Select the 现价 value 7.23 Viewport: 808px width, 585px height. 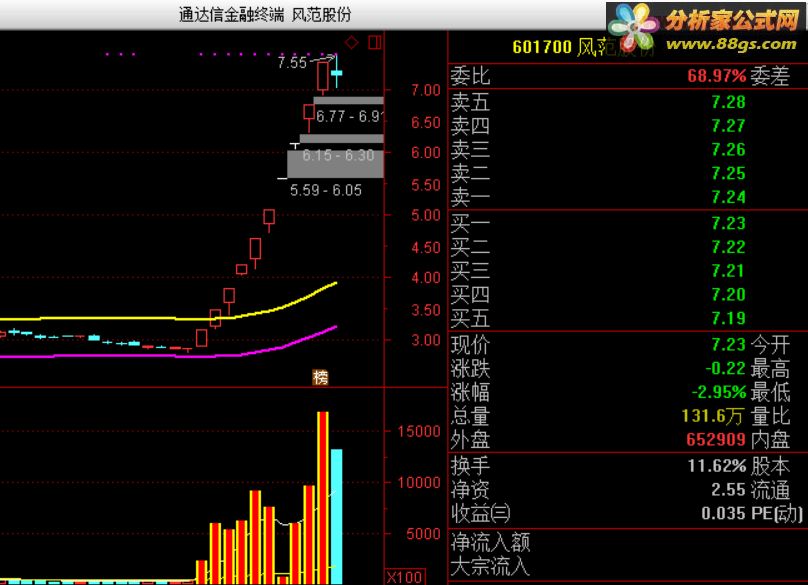(x=729, y=344)
